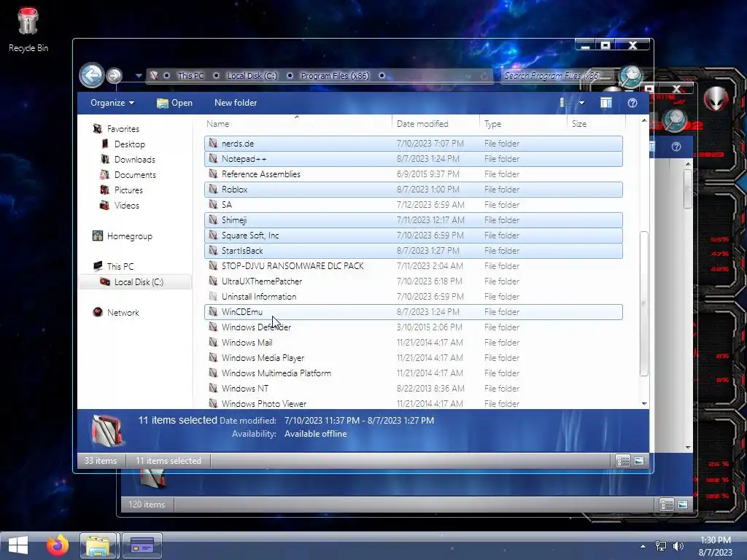Click the volume speaker tray icon
Viewport: 747px width, 560px height.
[x=678, y=546]
